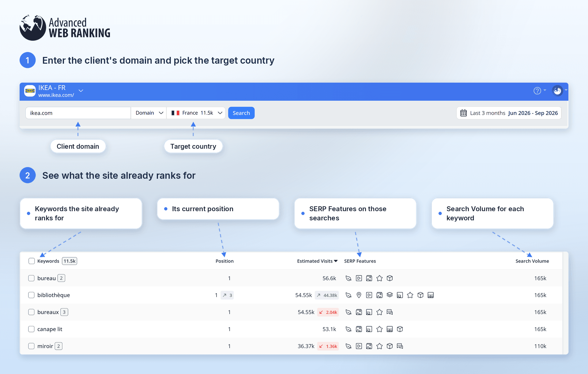The height and width of the screenshot is (374, 588).
Task: Click the star icon in miroir row
Action: click(379, 346)
